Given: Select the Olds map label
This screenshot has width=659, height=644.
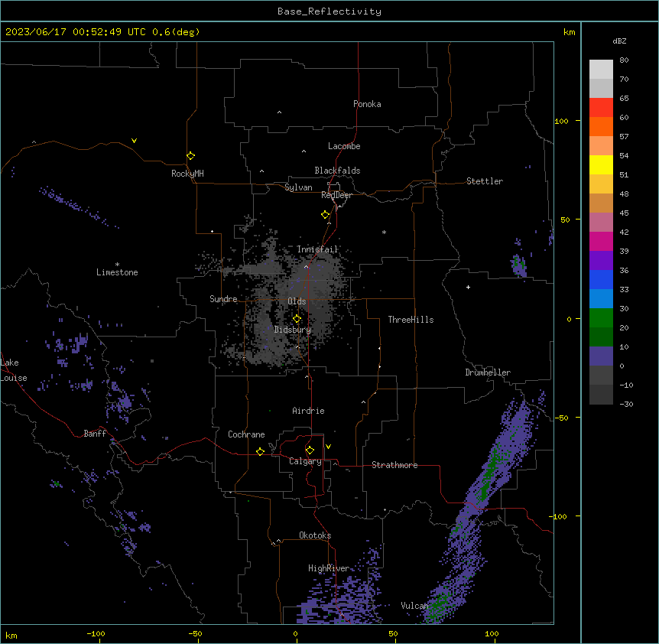Looking at the screenshot, I should (297, 301).
